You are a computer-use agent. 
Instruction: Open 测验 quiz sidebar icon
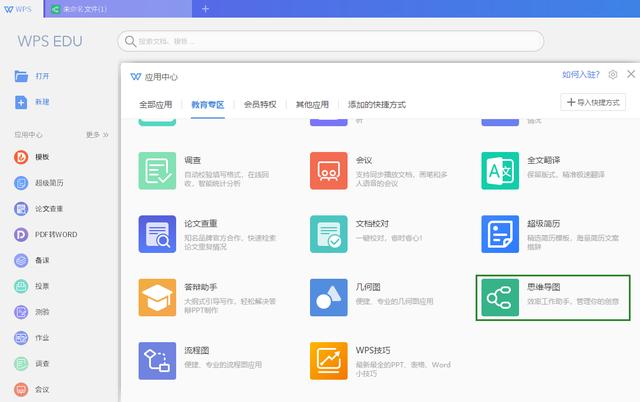(x=21, y=312)
